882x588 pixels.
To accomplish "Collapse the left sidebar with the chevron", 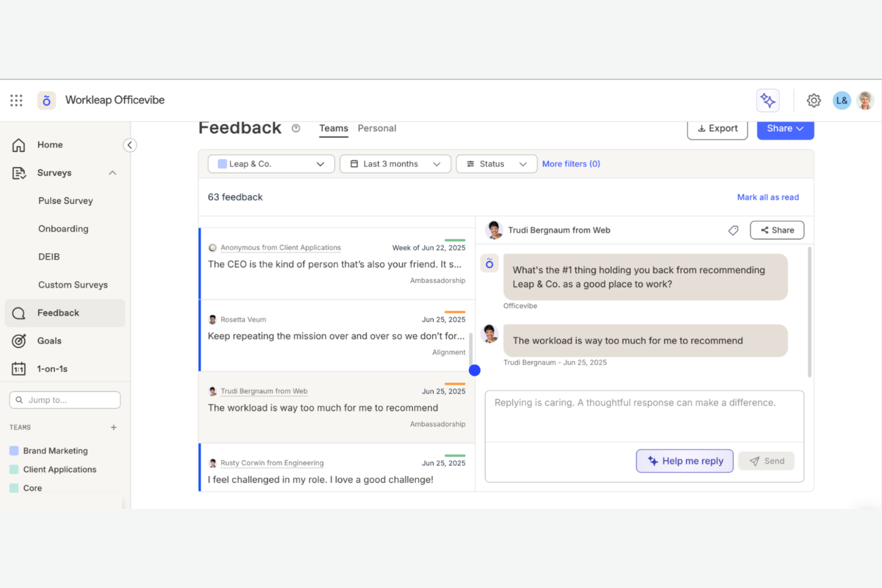I will tap(130, 145).
